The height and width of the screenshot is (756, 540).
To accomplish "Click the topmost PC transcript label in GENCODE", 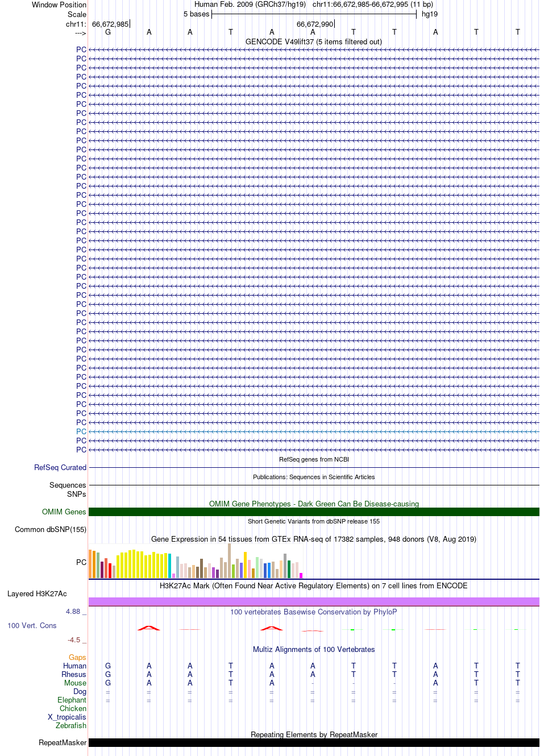I will (x=81, y=49).
